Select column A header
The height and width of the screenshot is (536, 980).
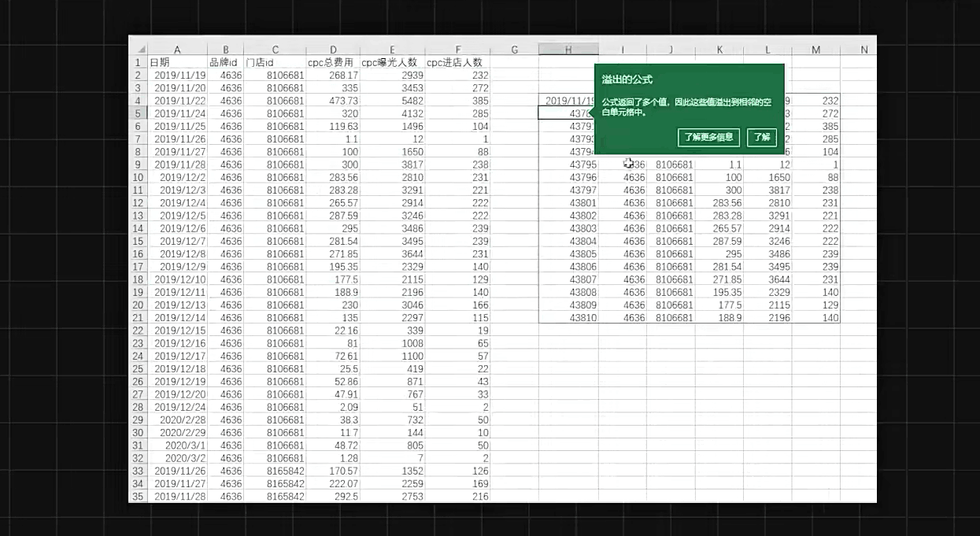point(177,50)
